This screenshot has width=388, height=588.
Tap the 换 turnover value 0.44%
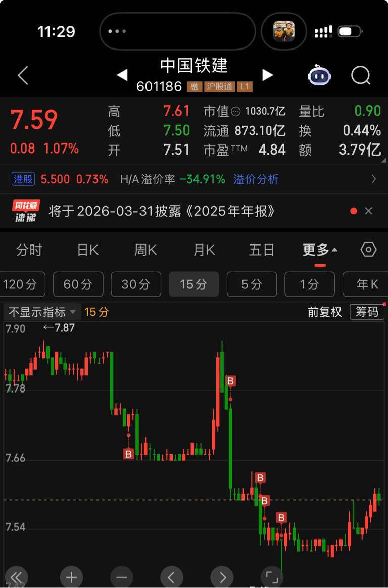pos(362,130)
